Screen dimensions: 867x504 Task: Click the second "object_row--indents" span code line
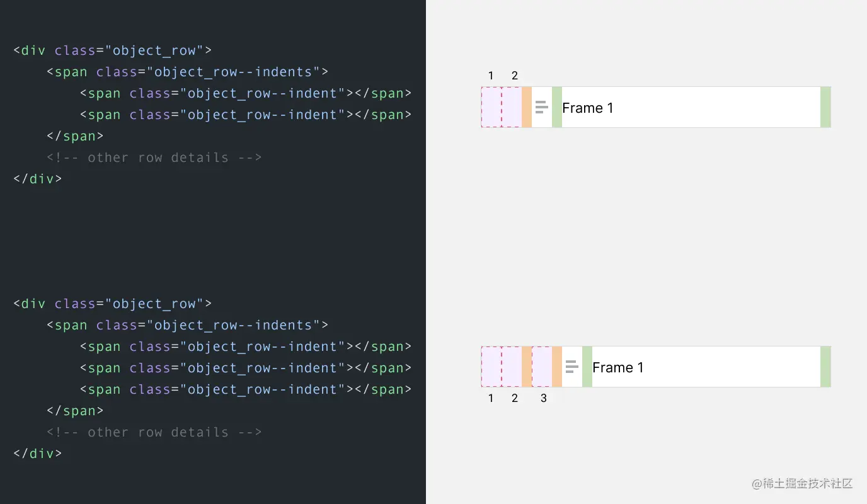pos(187,325)
